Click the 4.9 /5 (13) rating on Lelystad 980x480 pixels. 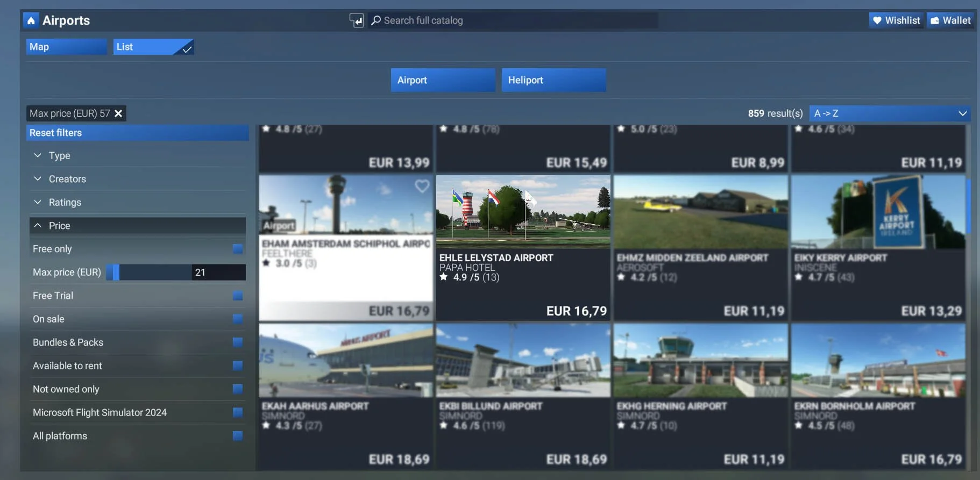[470, 277]
